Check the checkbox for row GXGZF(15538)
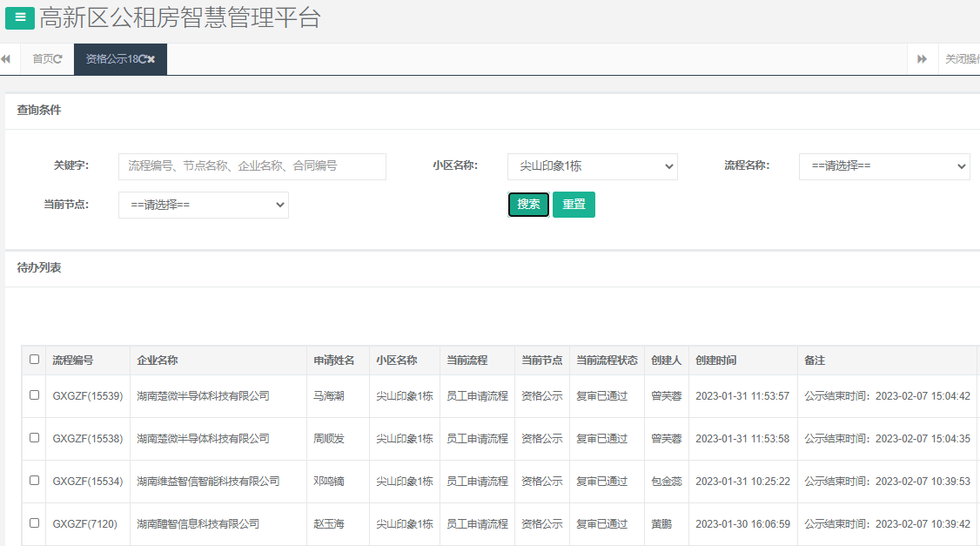Image resolution: width=980 pixels, height=546 pixels. (x=33, y=438)
